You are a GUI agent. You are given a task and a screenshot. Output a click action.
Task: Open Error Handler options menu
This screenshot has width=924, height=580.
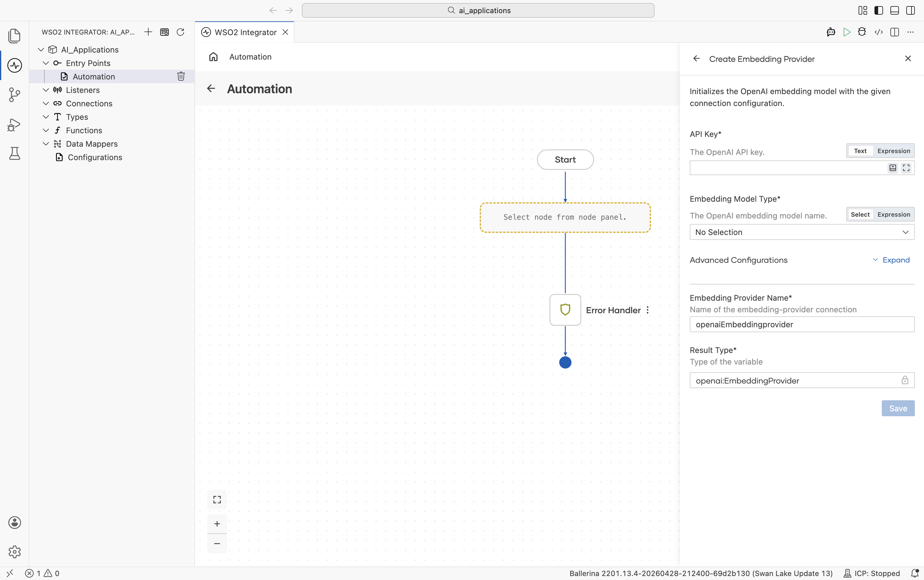(648, 310)
